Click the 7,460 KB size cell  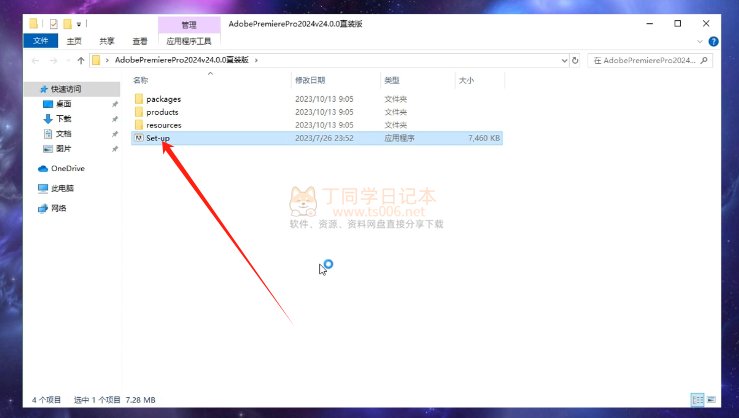pyautogui.click(x=484, y=138)
